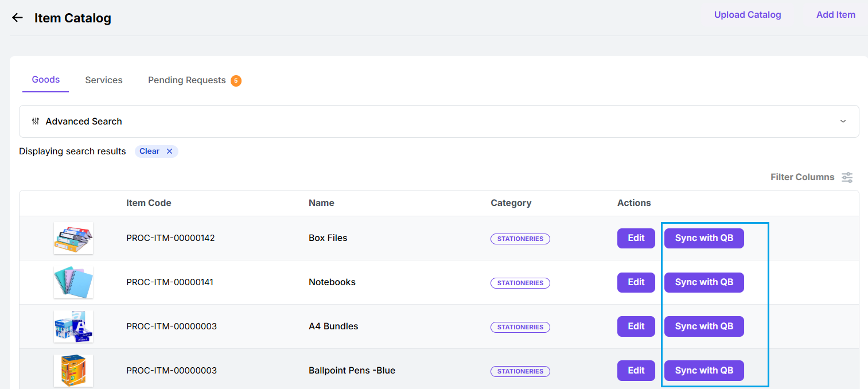Open the Box Files thumbnail image
868x389 pixels.
(73, 238)
